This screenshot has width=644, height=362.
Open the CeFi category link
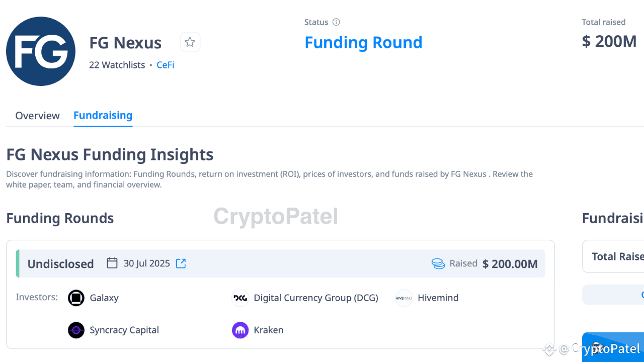tap(165, 65)
